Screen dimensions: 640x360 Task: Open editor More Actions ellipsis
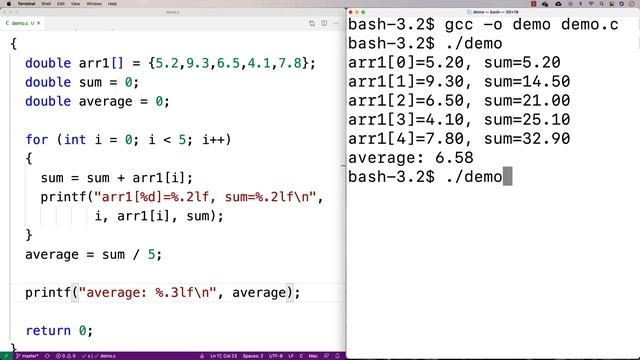(336, 23)
